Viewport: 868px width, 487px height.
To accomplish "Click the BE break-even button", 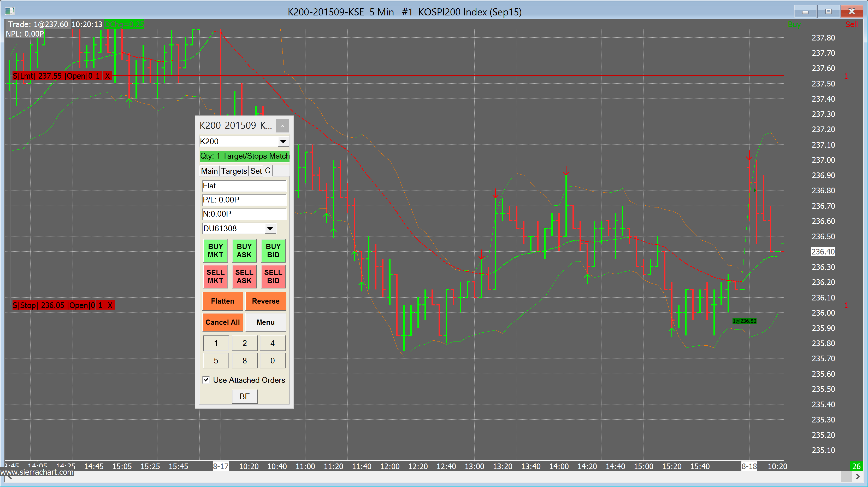I will pos(245,397).
